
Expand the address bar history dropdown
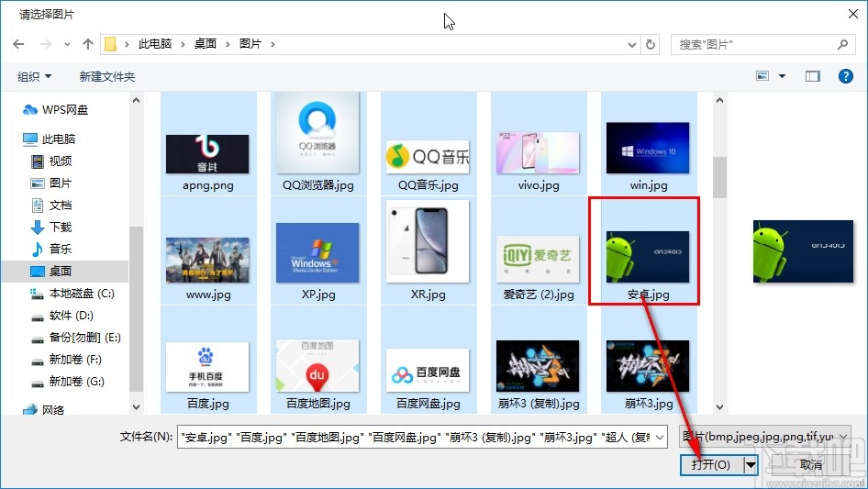pyautogui.click(x=632, y=44)
